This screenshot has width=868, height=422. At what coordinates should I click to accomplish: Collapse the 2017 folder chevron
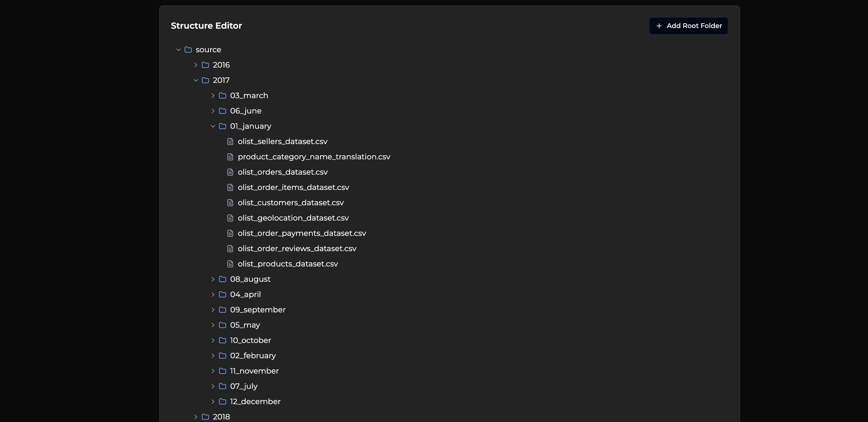pos(196,80)
